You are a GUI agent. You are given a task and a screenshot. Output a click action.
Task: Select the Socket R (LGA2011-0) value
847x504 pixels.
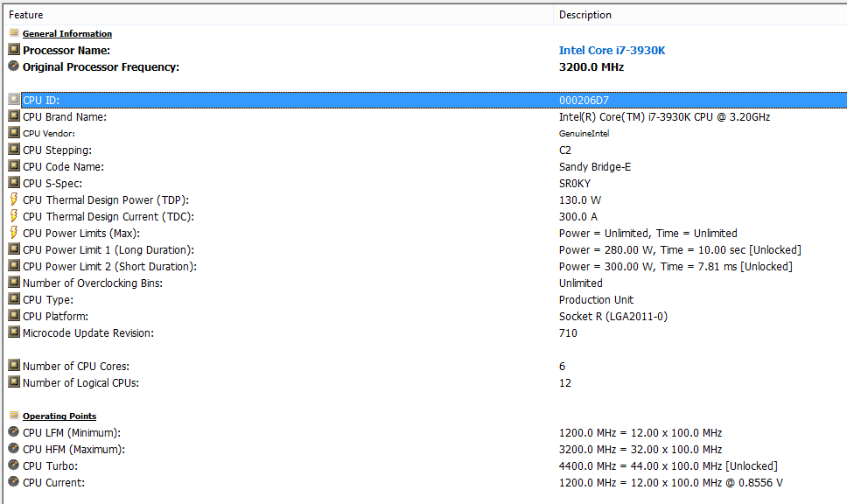[x=613, y=317]
